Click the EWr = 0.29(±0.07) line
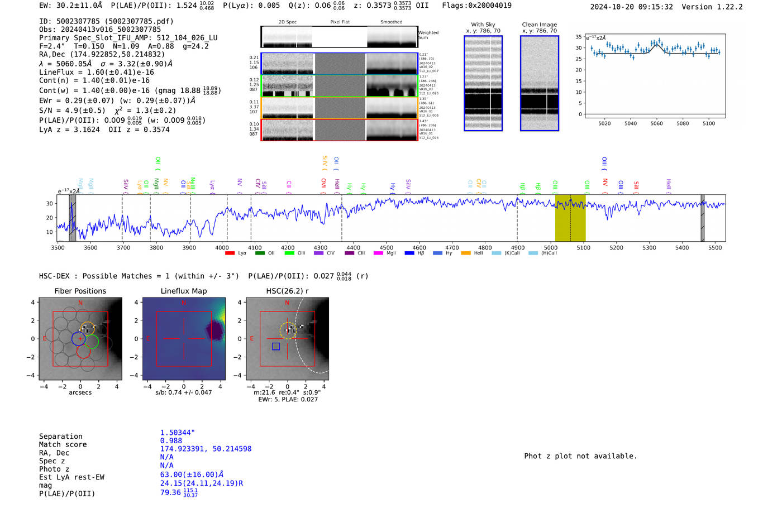The width and height of the screenshot is (782, 532). click(117, 100)
